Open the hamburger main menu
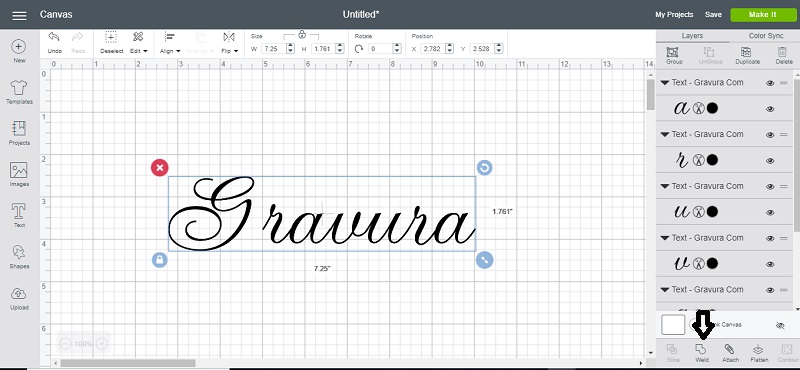The width and height of the screenshot is (800, 370). click(19, 15)
